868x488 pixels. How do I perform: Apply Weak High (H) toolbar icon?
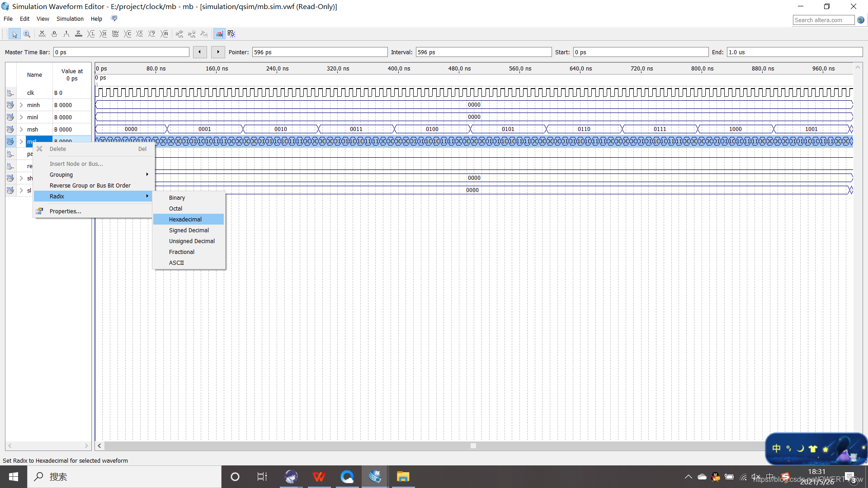point(103,34)
